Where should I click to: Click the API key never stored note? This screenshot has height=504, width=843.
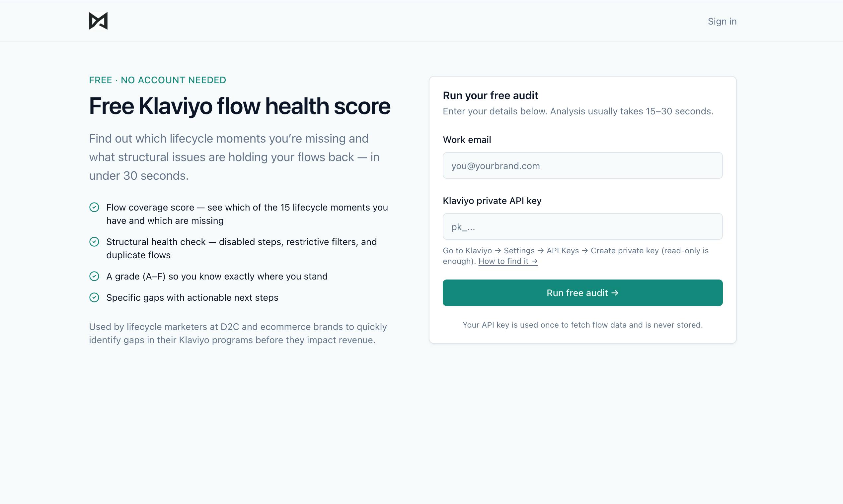pyautogui.click(x=582, y=325)
